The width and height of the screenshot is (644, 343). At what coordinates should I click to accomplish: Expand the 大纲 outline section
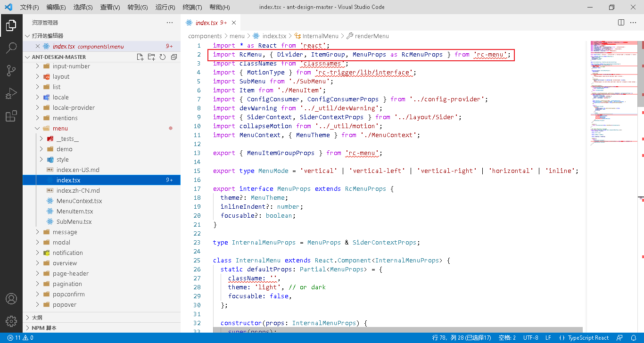(x=102, y=318)
